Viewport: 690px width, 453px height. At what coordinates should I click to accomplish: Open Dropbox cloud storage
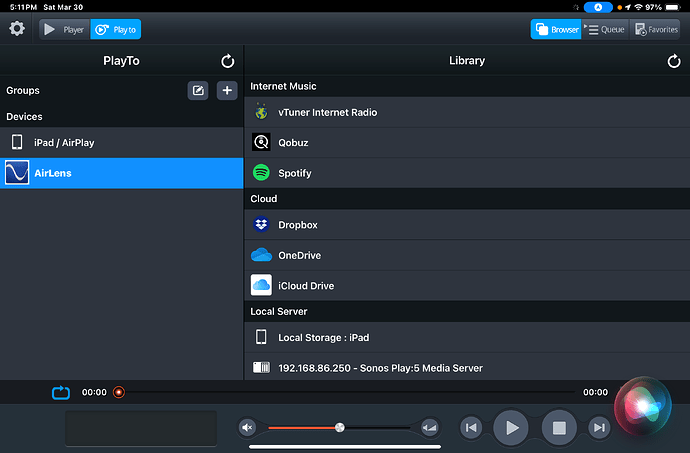point(467,225)
